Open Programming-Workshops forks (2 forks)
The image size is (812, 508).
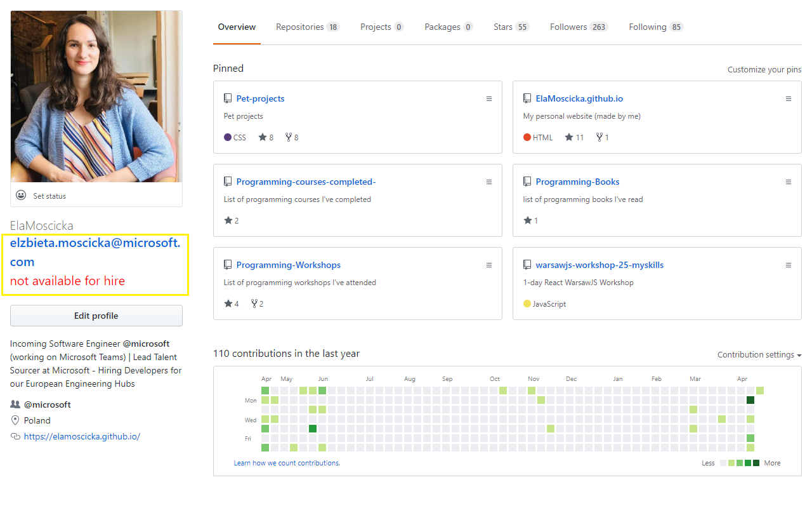click(257, 304)
